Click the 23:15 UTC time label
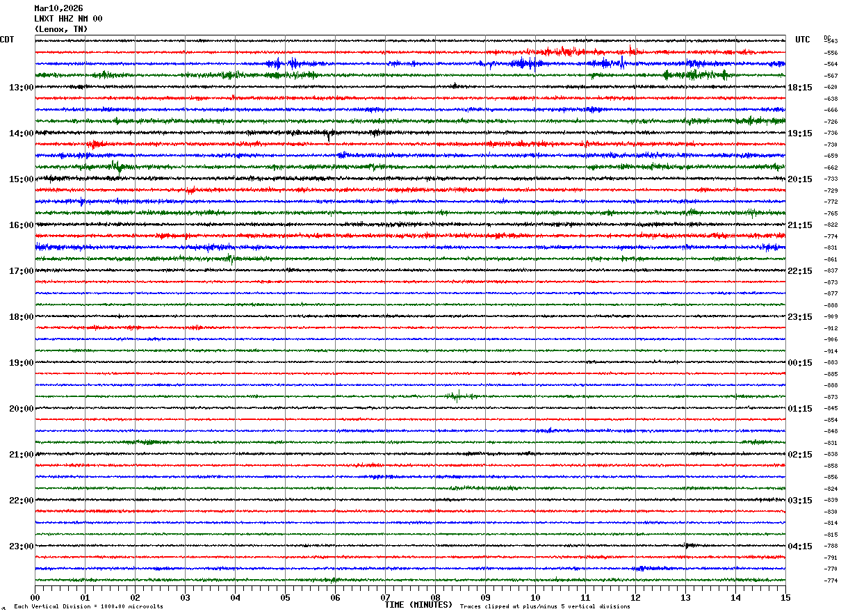This screenshot has width=841, height=616. coord(800,317)
